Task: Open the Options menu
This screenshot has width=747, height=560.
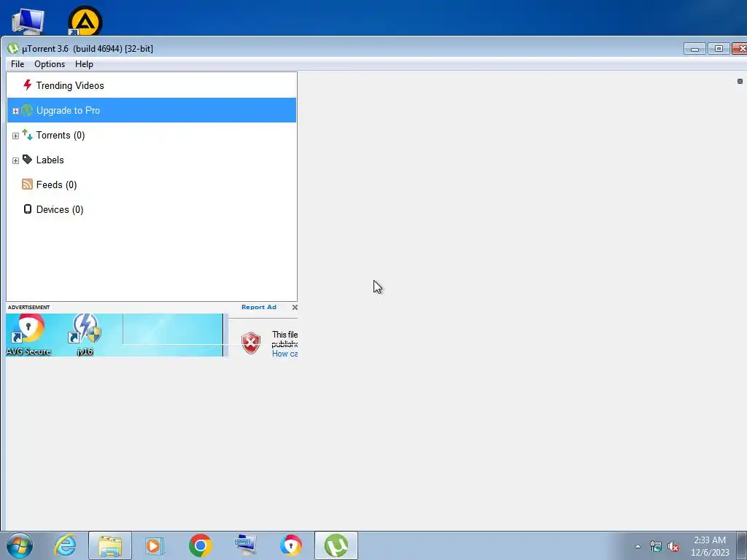Action: [x=50, y=64]
